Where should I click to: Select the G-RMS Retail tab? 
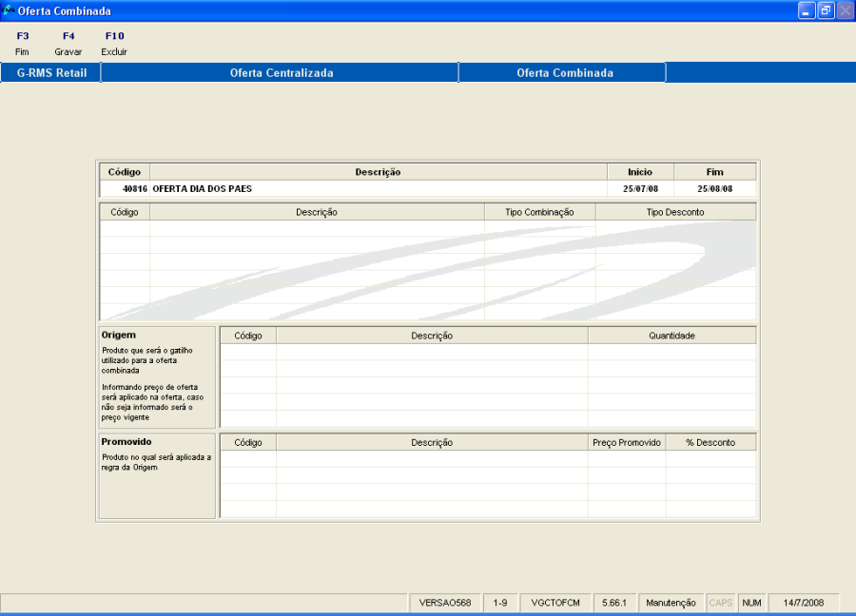click(51, 72)
